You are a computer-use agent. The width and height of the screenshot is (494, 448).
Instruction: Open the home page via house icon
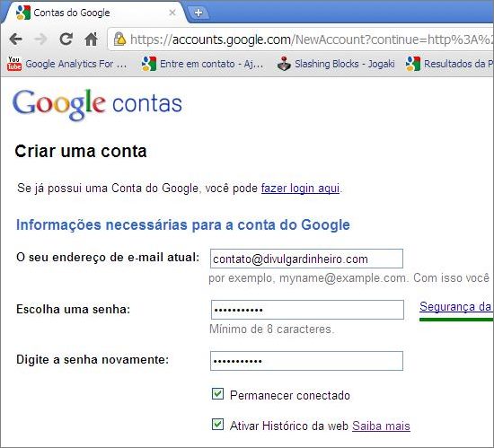click(x=91, y=40)
